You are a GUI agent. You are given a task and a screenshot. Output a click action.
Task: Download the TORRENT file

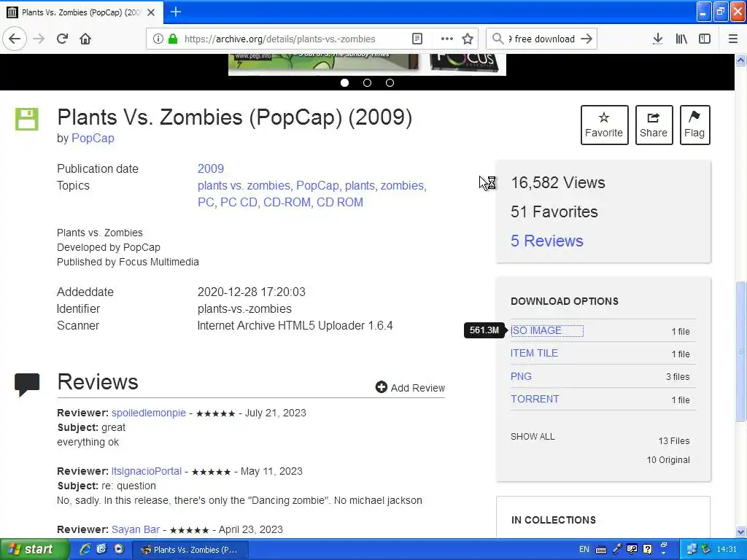535,399
